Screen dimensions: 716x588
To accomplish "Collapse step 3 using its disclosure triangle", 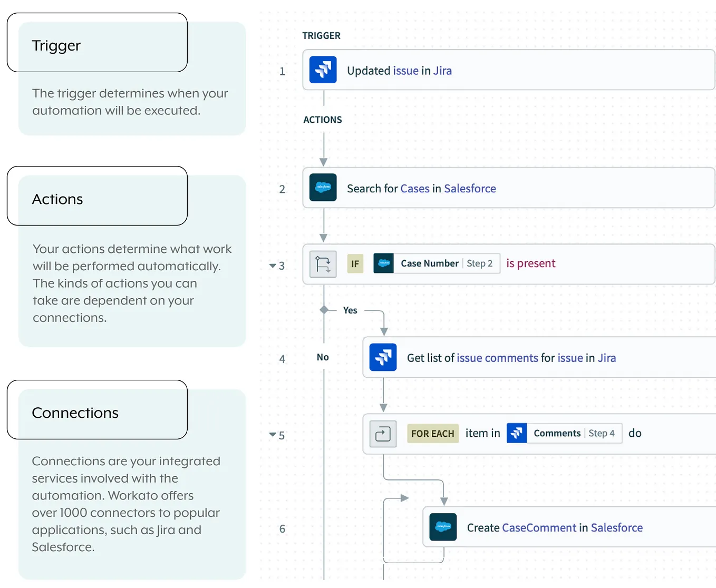I will 273,266.
